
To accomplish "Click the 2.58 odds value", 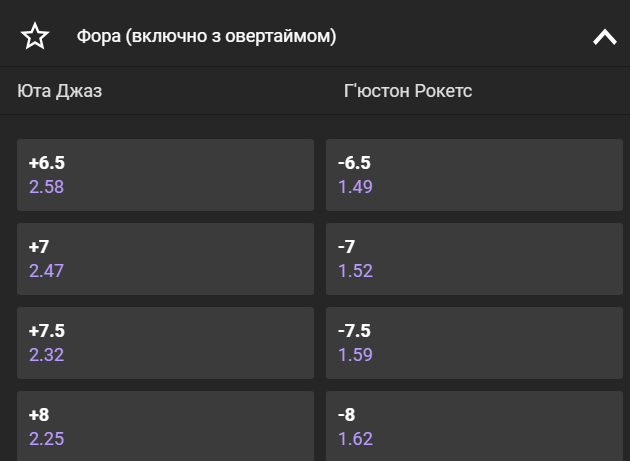I will pos(46,187).
